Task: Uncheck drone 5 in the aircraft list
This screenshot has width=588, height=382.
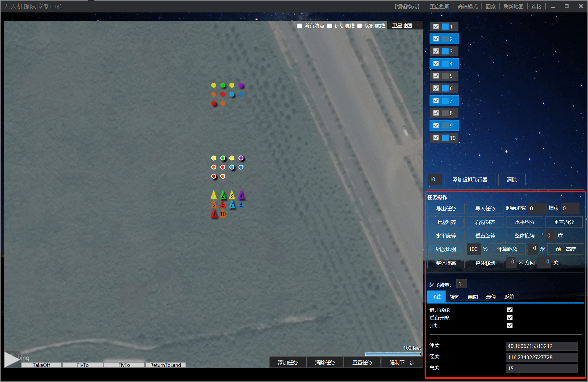Action: tap(436, 76)
